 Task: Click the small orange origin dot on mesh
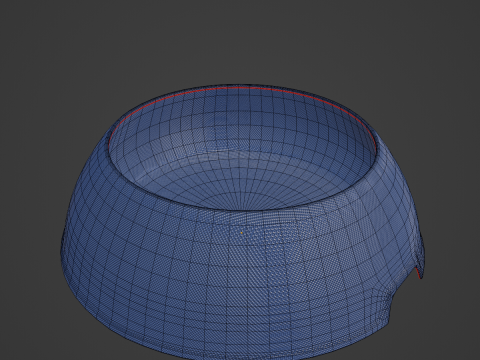(x=242, y=233)
